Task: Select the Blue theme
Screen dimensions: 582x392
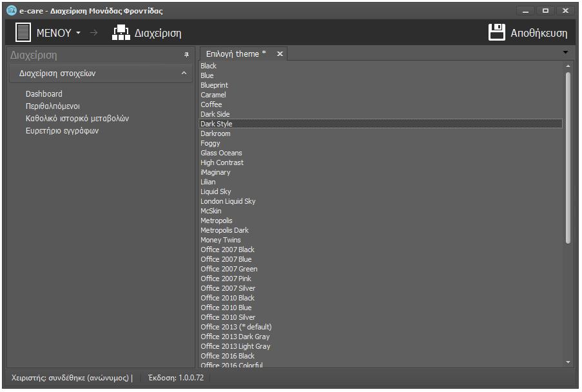Action: [x=381, y=75]
